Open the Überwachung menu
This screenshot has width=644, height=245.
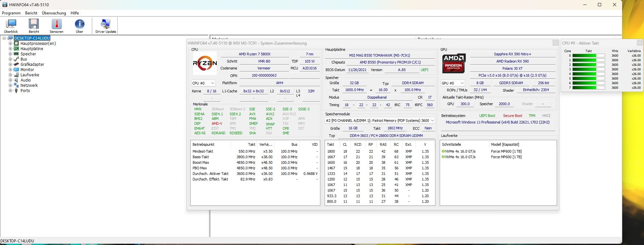[x=54, y=13]
